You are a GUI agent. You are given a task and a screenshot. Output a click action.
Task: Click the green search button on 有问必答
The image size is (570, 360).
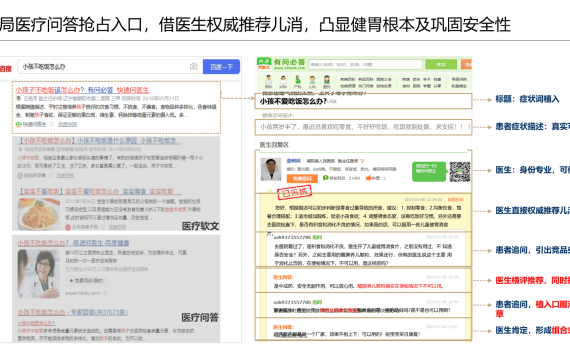click(x=441, y=64)
